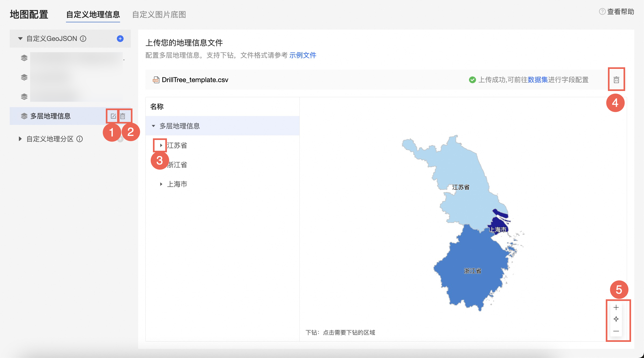This screenshot has height=358, width=644.
Task: Switch to the 自定义图片底图 tab
Action: click(x=159, y=15)
